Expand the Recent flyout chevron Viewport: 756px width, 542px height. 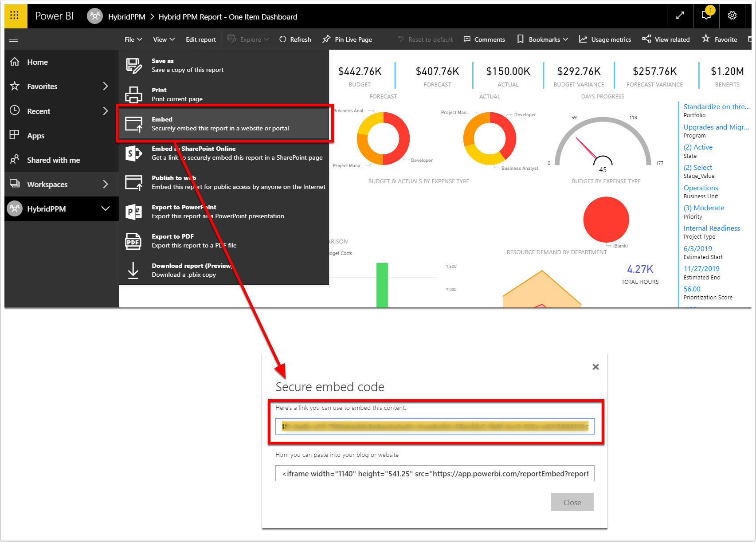coord(106,110)
